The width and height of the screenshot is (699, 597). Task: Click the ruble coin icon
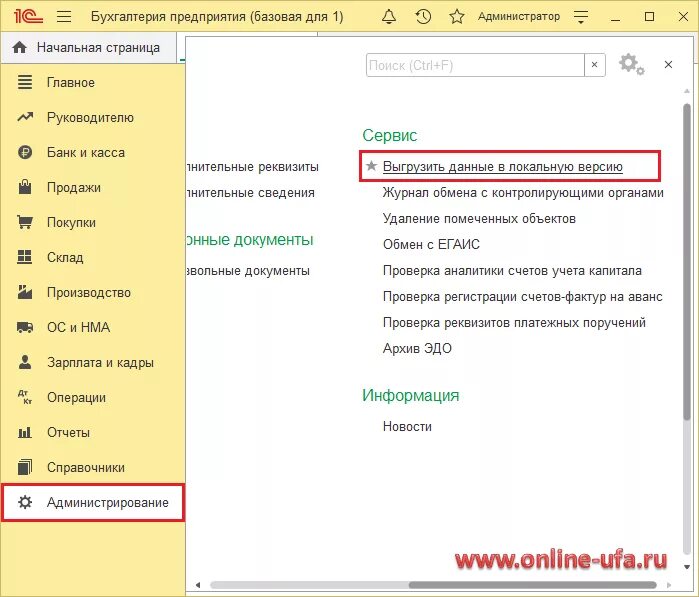pos(25,152)
